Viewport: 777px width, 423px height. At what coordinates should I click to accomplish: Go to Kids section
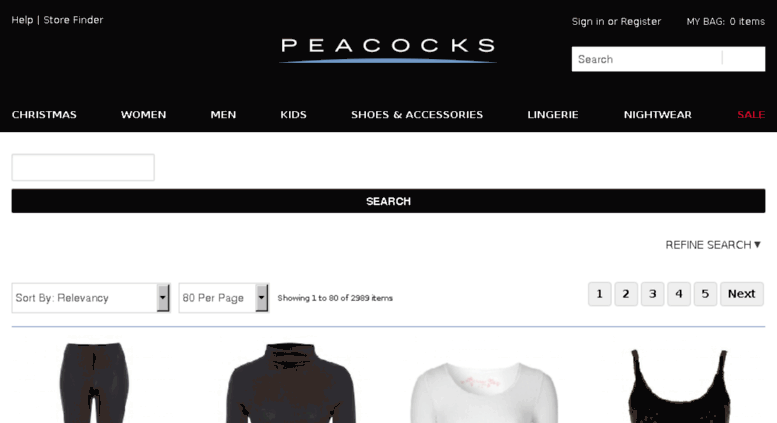(293, 114)
